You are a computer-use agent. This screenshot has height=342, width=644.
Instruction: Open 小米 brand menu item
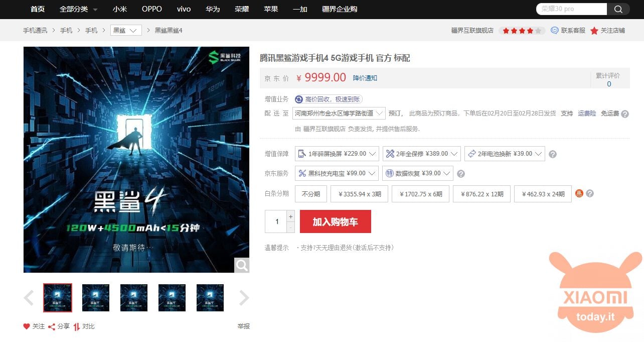click(120, 9)
